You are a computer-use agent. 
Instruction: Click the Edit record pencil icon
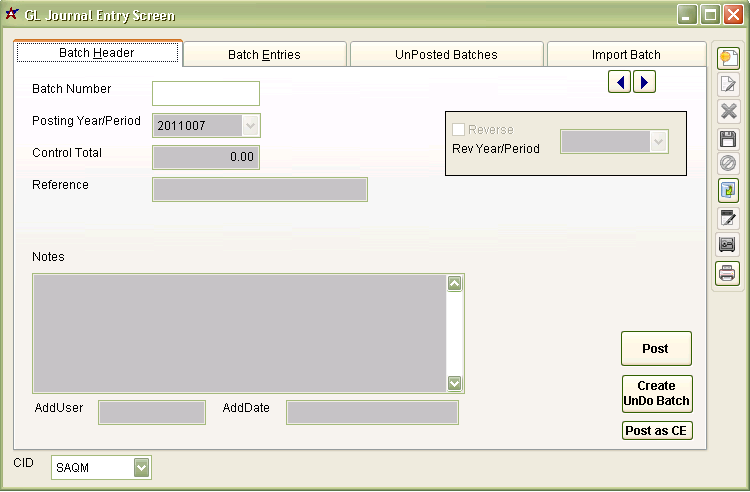(x=727, y=85)
